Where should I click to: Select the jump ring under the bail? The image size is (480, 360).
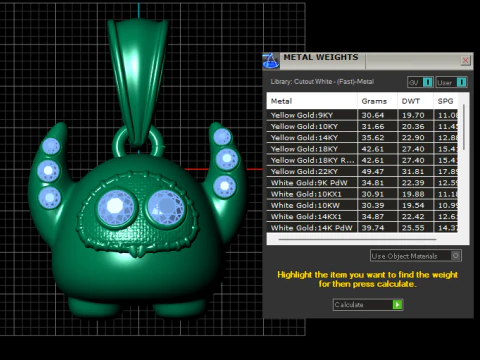(138, 142)
